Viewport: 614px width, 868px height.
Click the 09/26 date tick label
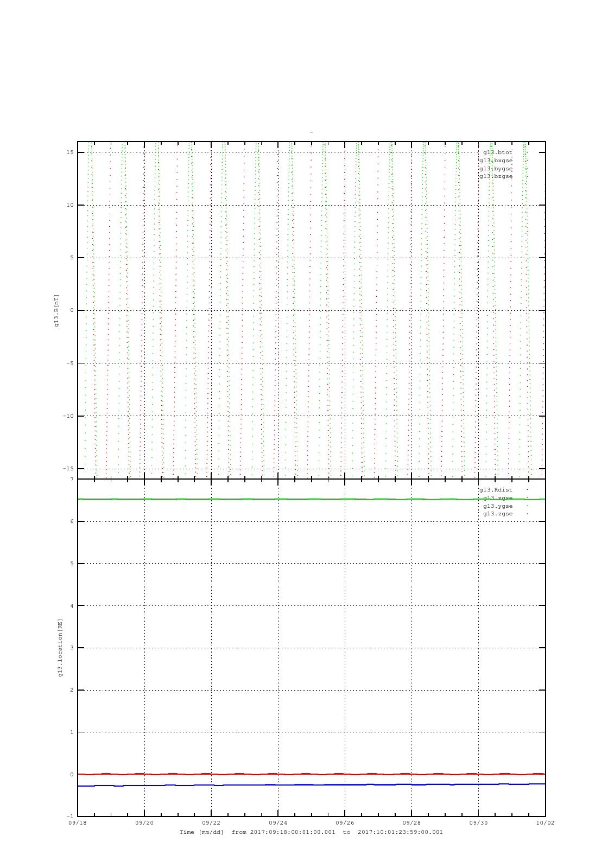tap(345, 823)
